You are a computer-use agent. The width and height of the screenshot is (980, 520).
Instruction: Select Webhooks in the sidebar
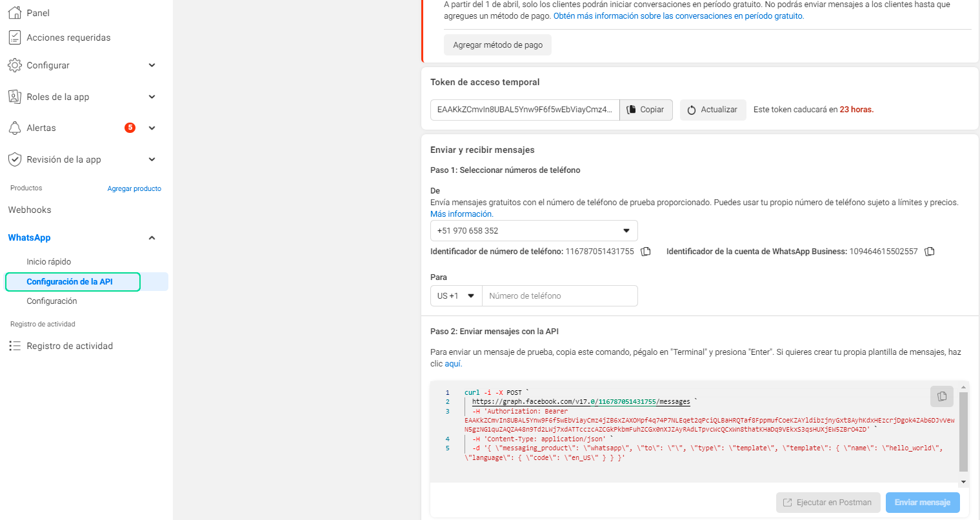(30, 210)
